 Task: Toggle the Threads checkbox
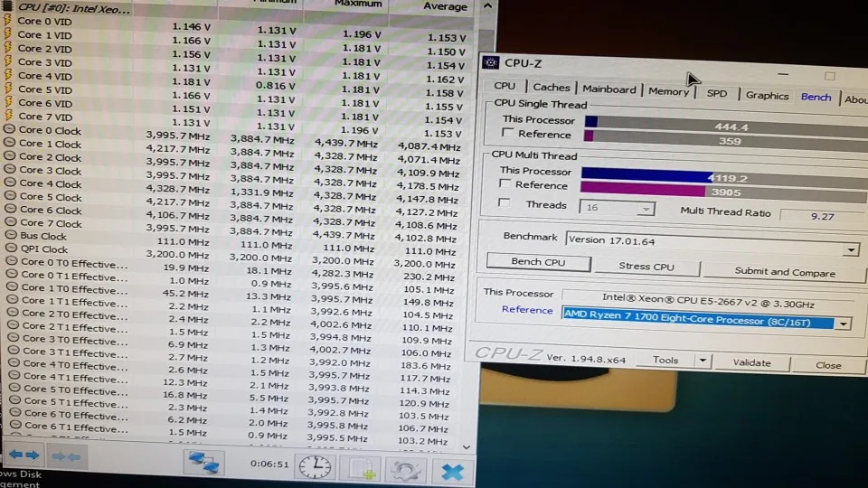point(504,203)
